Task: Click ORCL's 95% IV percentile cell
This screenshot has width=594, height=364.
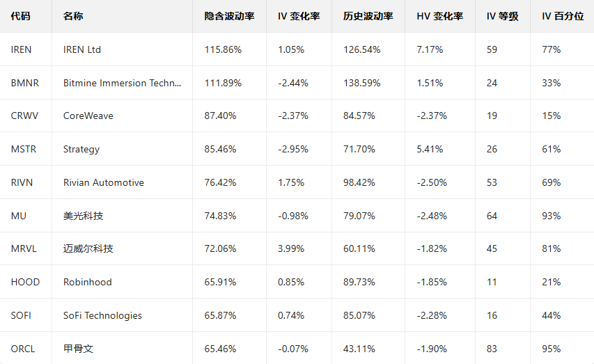Action: coord(552,348)
